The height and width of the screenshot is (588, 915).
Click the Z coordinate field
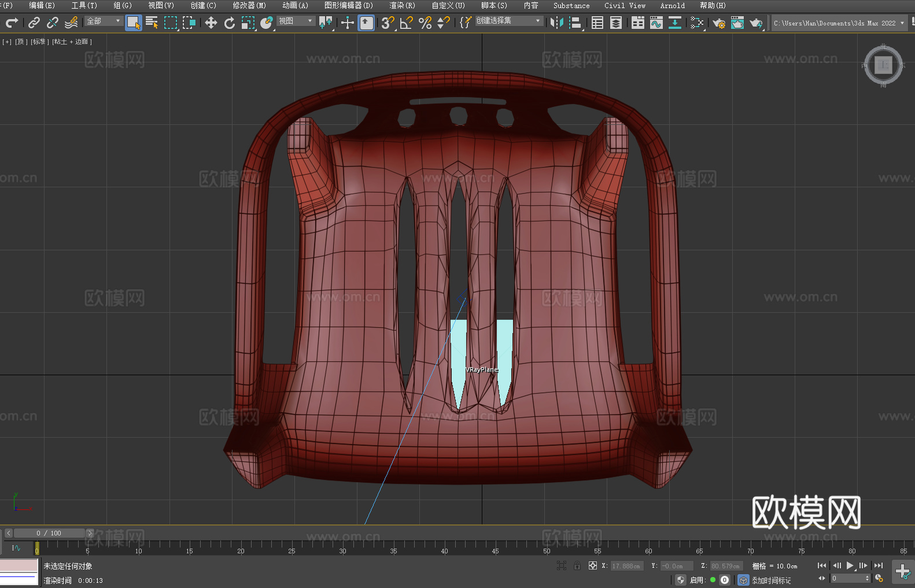(x=726, y=566)
